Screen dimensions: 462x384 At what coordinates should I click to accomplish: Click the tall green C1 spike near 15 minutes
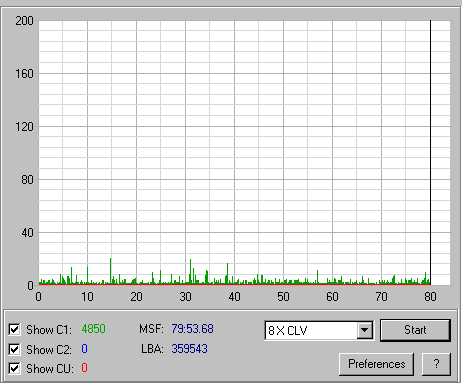(111, 271)
